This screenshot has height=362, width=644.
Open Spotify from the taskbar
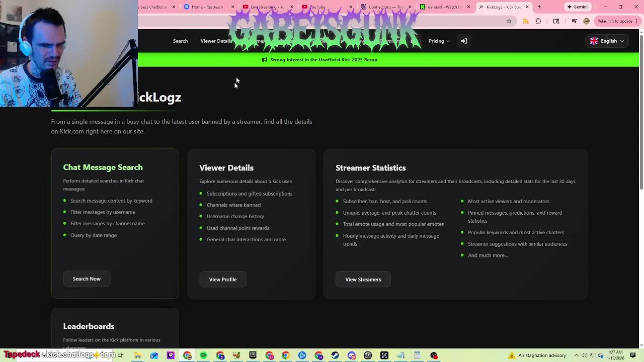tap(204, 355)
